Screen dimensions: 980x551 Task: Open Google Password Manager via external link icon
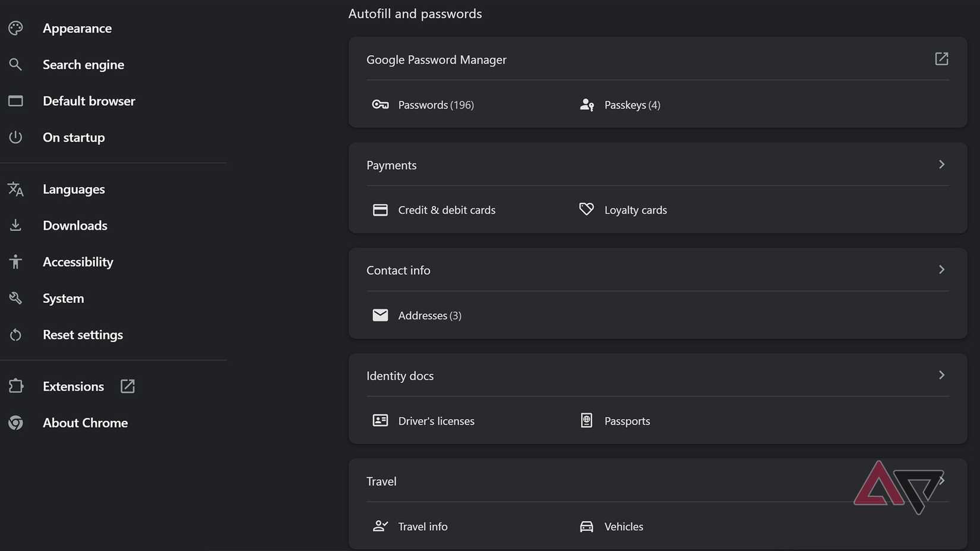coord(941,59)
